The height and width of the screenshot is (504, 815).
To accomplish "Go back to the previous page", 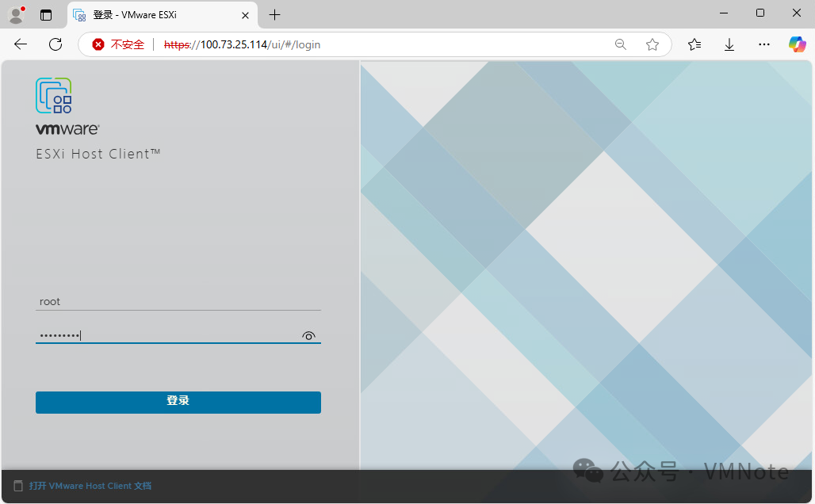I will click(x=21, y=44).
